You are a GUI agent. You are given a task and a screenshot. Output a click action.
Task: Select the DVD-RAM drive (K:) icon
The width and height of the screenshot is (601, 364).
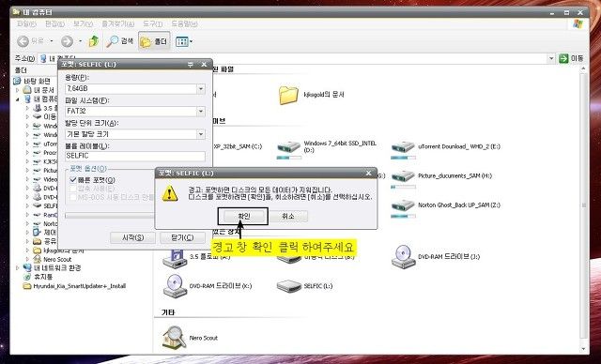pyautogui.click(x=176, y=286)
